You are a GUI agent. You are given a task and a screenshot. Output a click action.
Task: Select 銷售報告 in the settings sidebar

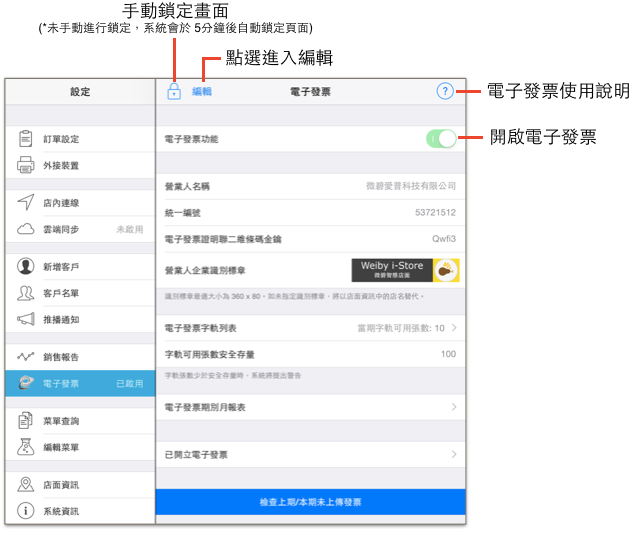pyautogui.click(x=80, y=357)
